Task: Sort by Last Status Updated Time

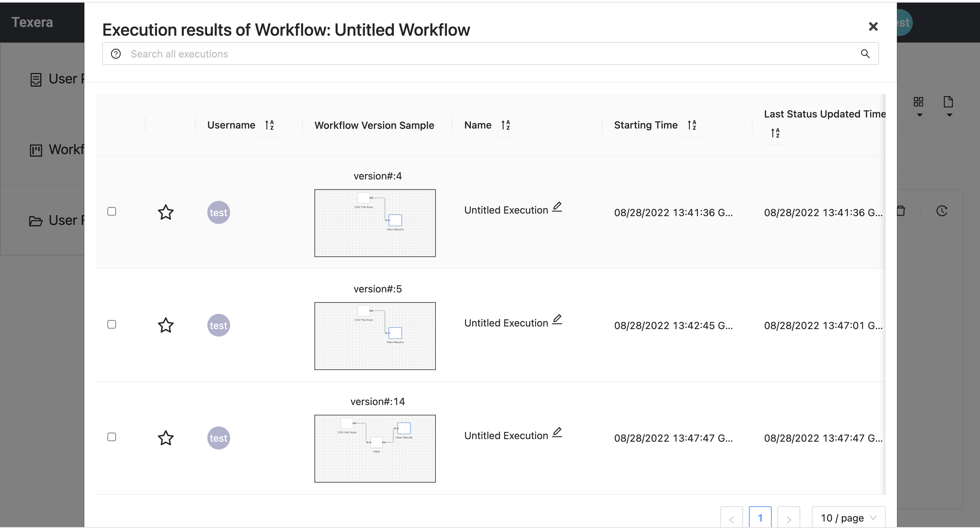Action: [775, 133]
